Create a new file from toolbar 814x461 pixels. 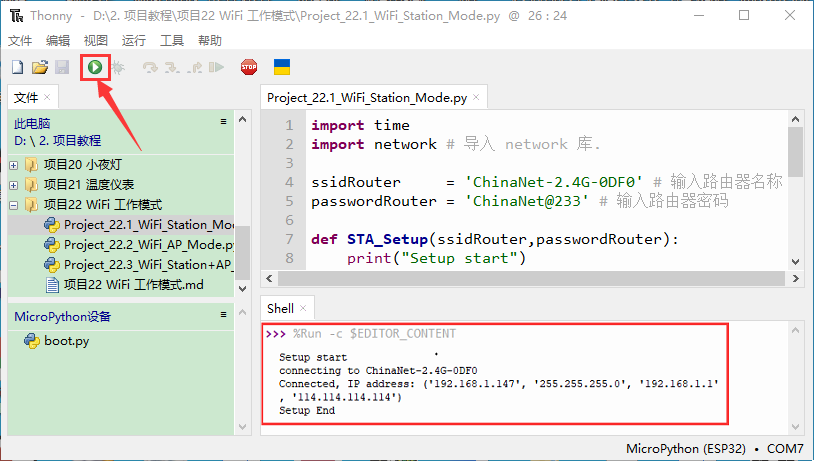(x=17, y=67)
